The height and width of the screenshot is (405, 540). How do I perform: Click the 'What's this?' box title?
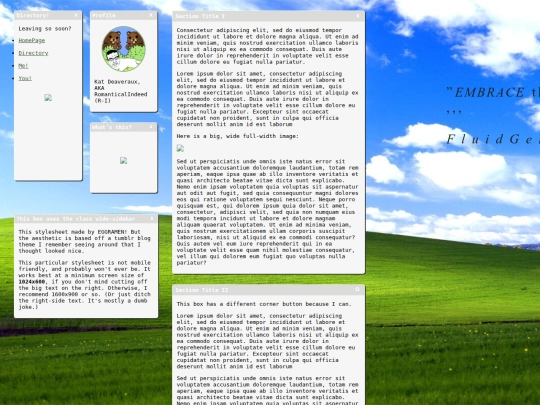point(112,127)
